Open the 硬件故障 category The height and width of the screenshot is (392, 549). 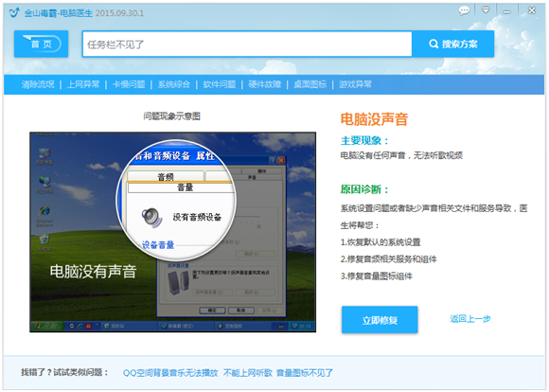pos(265,84)
